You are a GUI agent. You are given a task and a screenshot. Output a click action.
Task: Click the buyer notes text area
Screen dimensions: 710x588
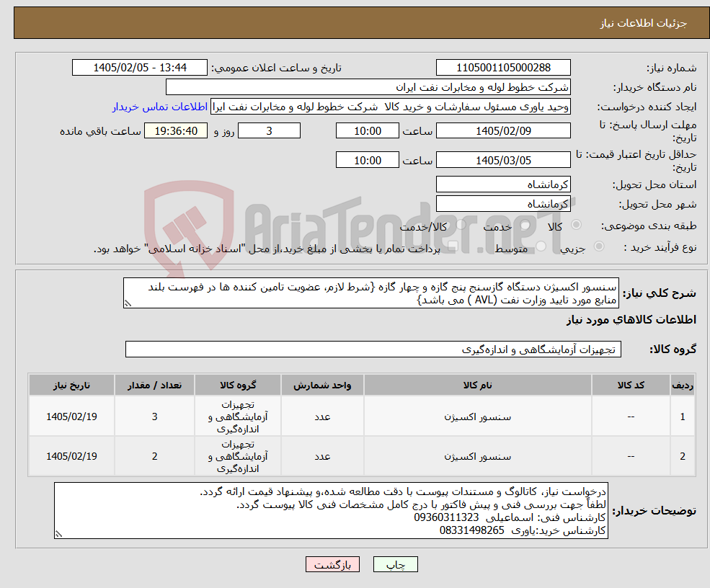coord(331,511)
